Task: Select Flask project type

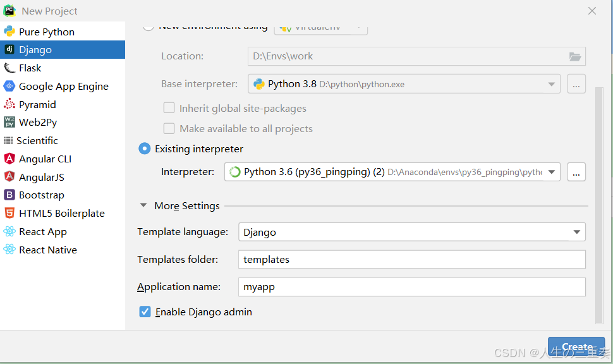Action: pyautogui.click(x=63, y=68)
